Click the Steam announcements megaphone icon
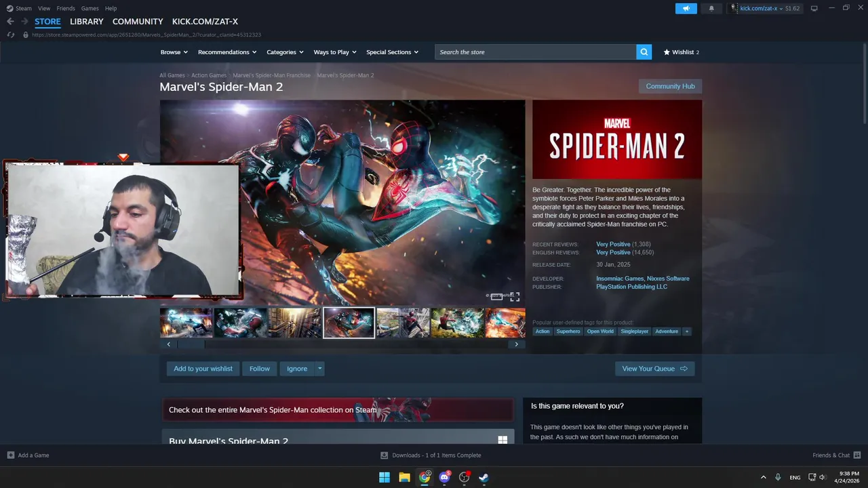868x488 pixels. pos(686,8)
